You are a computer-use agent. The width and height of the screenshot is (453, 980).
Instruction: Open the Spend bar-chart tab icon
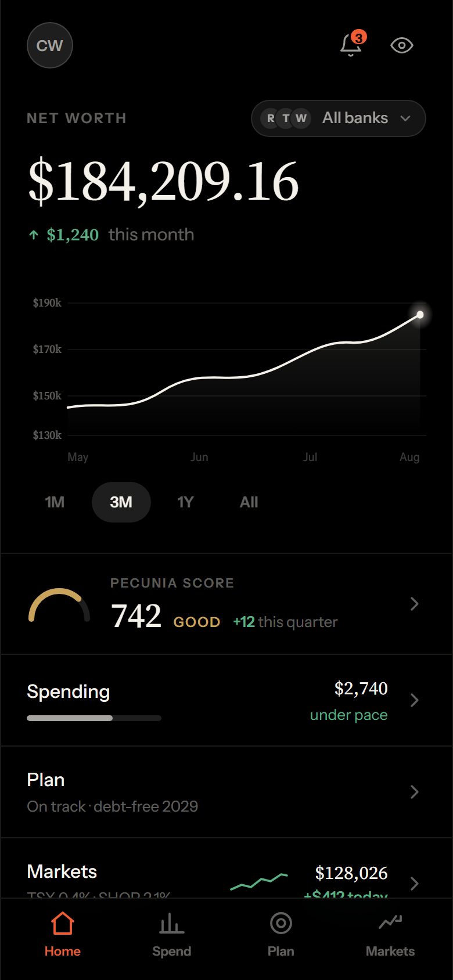[x=172, y=923]
